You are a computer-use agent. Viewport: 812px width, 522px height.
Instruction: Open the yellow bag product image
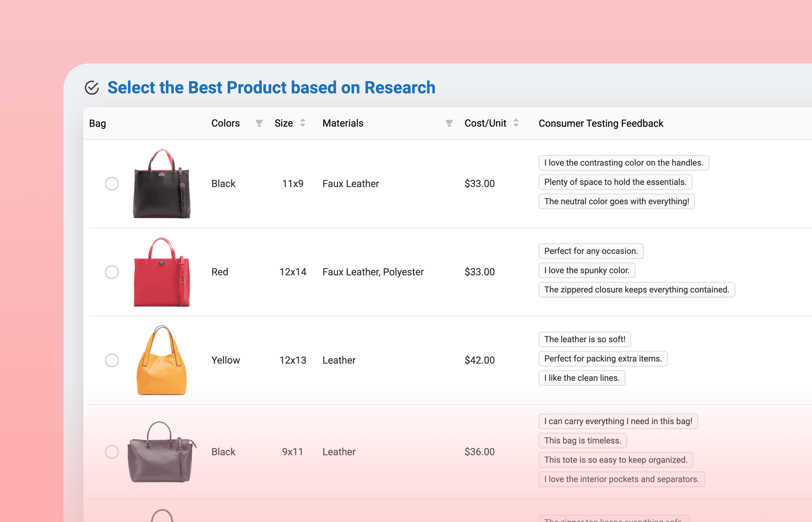(162, 360)
